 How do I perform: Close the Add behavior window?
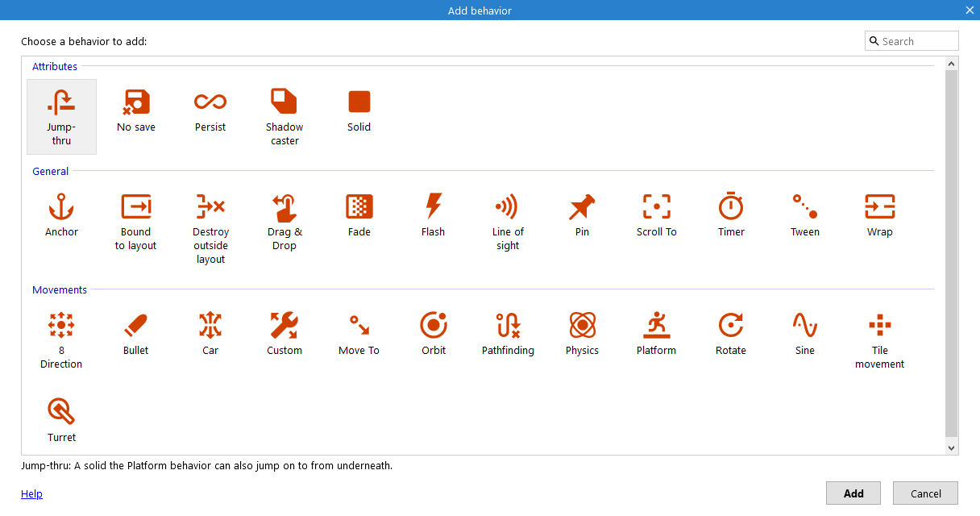[x=970, y=10]
